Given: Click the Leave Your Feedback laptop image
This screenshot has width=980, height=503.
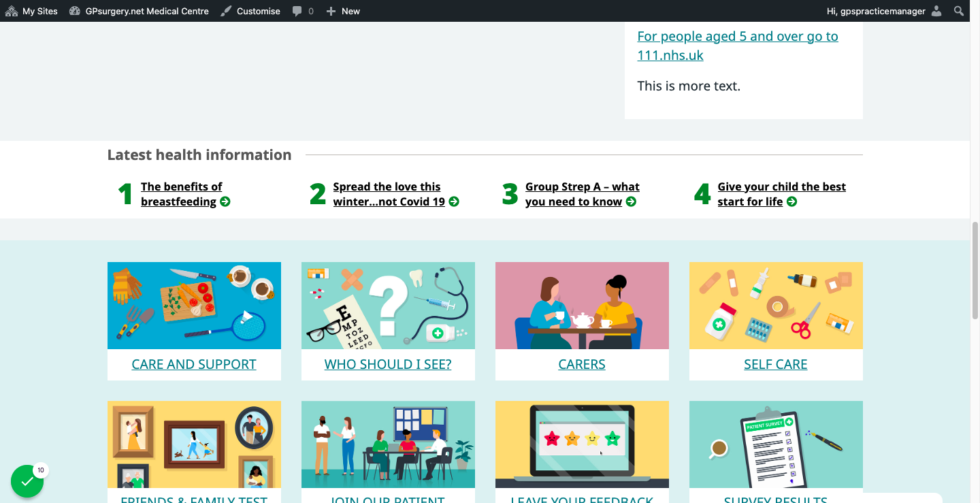Looking at the screenshot, I should point(582,444).
